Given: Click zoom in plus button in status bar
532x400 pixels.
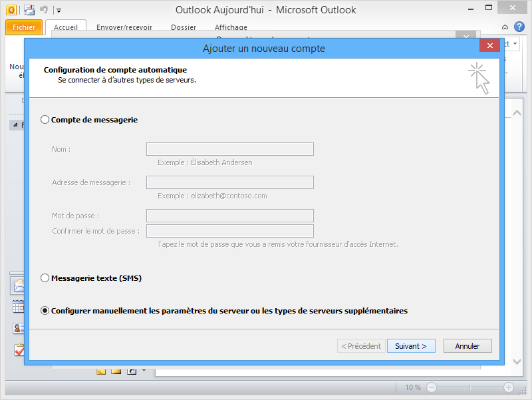Looking at the screenshot, I should (508, 387).
